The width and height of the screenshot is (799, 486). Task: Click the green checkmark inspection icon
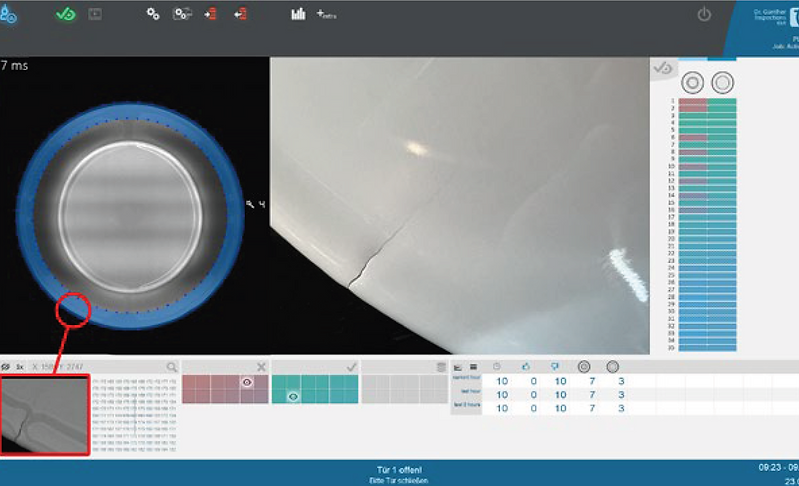click(x=66, y=14)
